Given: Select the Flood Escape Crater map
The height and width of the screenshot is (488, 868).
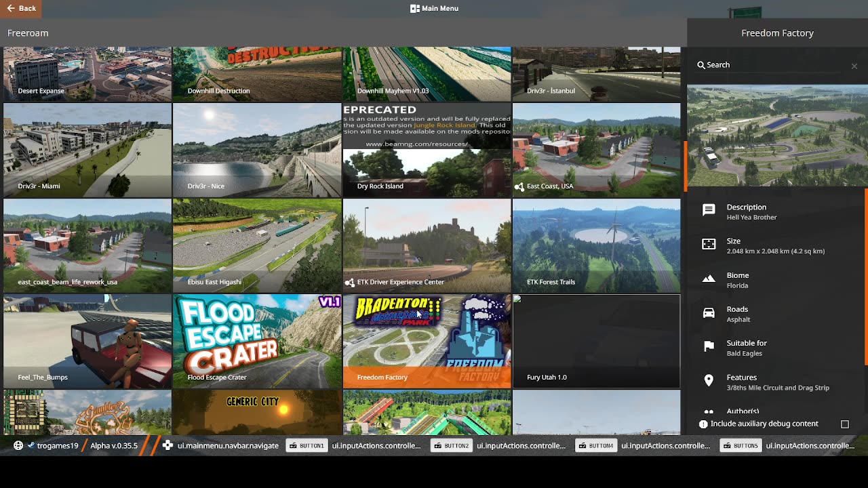Looking at the screenshot, I should coord(257,341).
